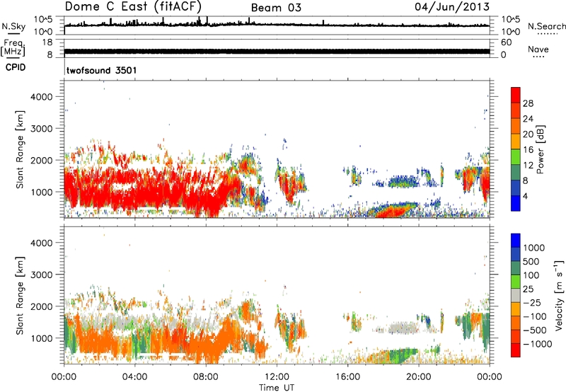The image size is (566, 392).
Task: Click the "Freq. [MHz]" axis label
Action: tap(13, 48)
